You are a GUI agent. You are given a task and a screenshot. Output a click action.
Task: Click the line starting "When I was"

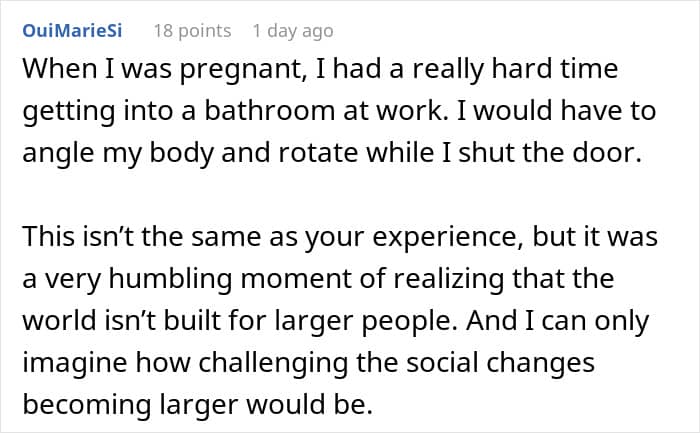click(322, 73)
